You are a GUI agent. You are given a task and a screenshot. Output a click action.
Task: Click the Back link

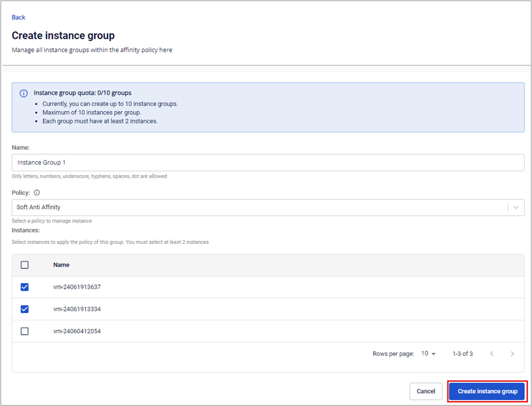19,17
